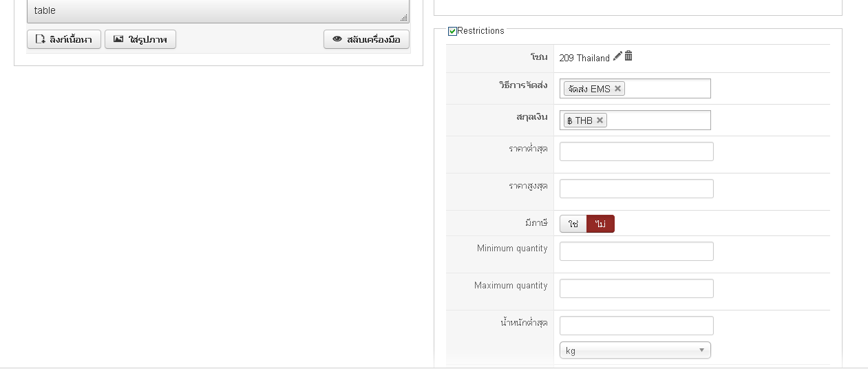Click the document icon on ลิงก์เนื้อหา button
The image size is (868, 369).
click(x=41, y=39)
